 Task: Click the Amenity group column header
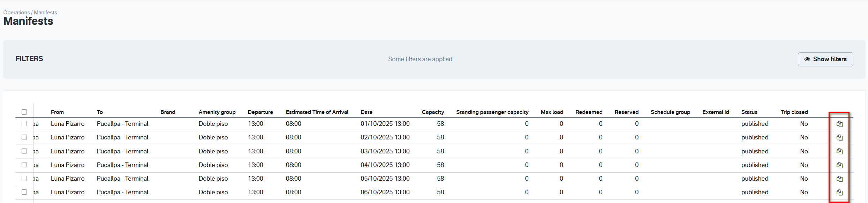217,112
